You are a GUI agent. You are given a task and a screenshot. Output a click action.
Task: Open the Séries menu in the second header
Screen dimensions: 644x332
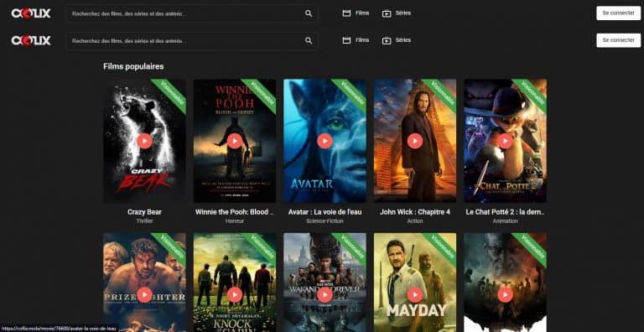click(402, 40)
